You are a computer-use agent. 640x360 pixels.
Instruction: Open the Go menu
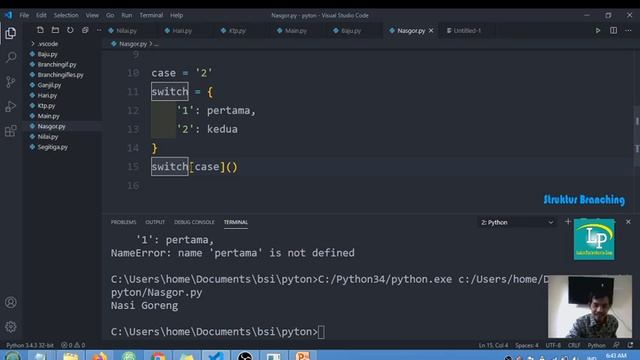[x=110, y=15]
